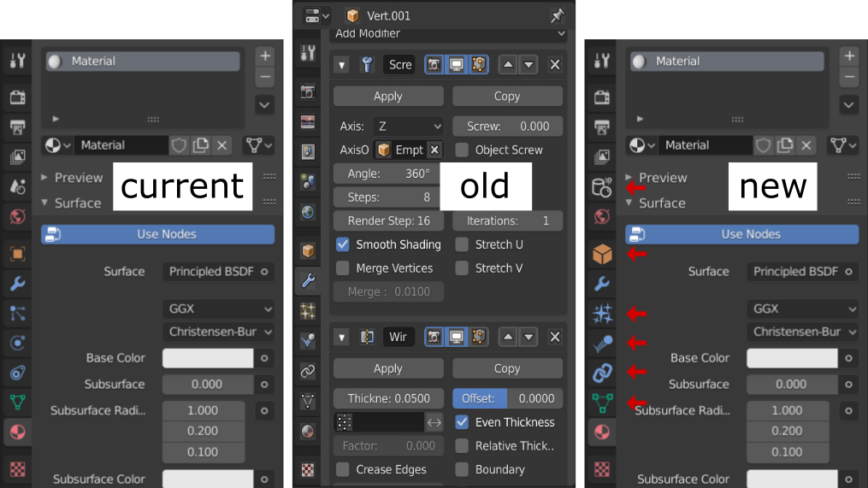This screenshot has width=868, height=488.
Task: Enable Object Screw checkbox
Action: pos(462,150)
